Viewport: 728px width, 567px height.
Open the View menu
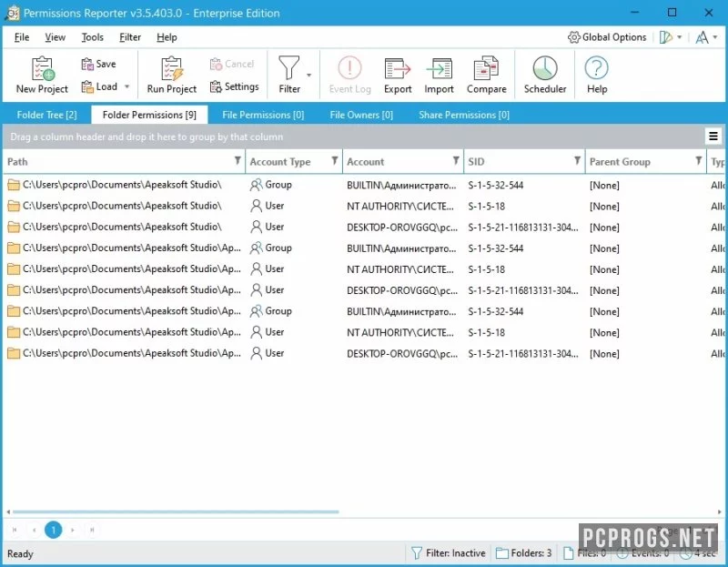click(x=56, y=37)
